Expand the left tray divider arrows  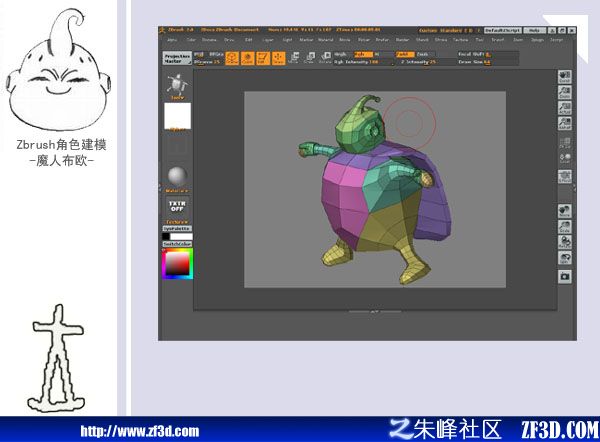coord(160,188)
